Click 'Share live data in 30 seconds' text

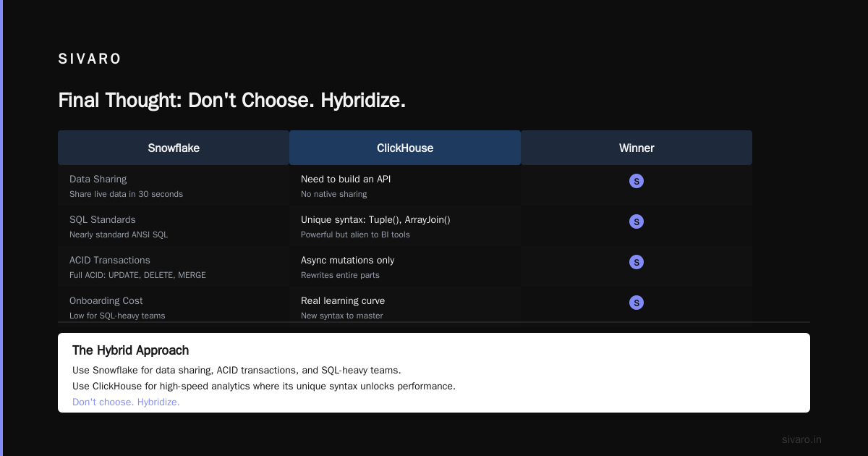click(126, 194)
